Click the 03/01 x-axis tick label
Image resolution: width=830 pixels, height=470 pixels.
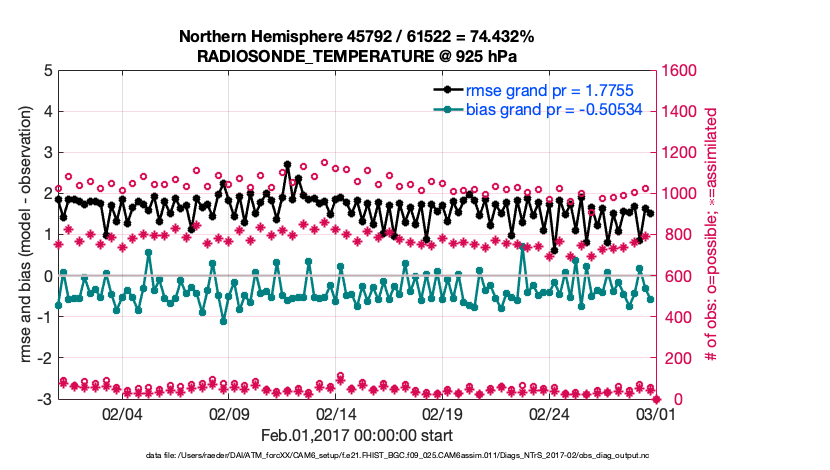[x=654, y=414]
